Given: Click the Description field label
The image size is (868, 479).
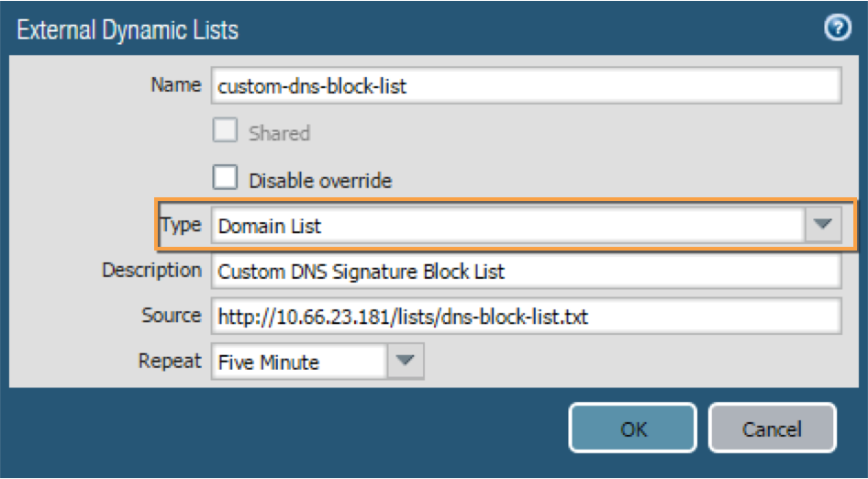Looking at the screenshot, I should coord(151,271).
